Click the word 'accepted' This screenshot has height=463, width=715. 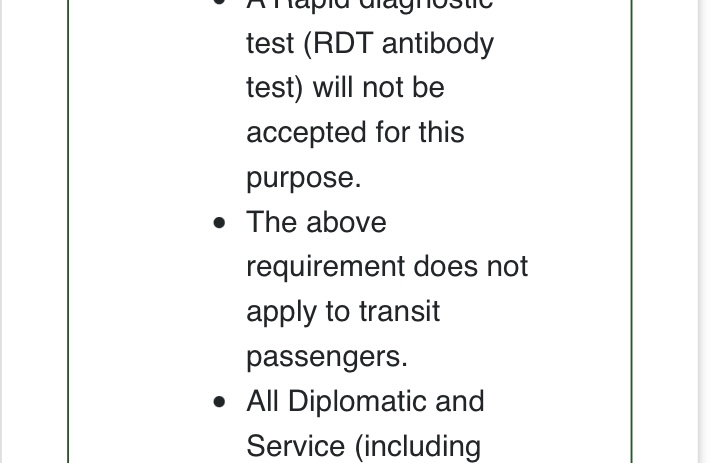point(306,133)
